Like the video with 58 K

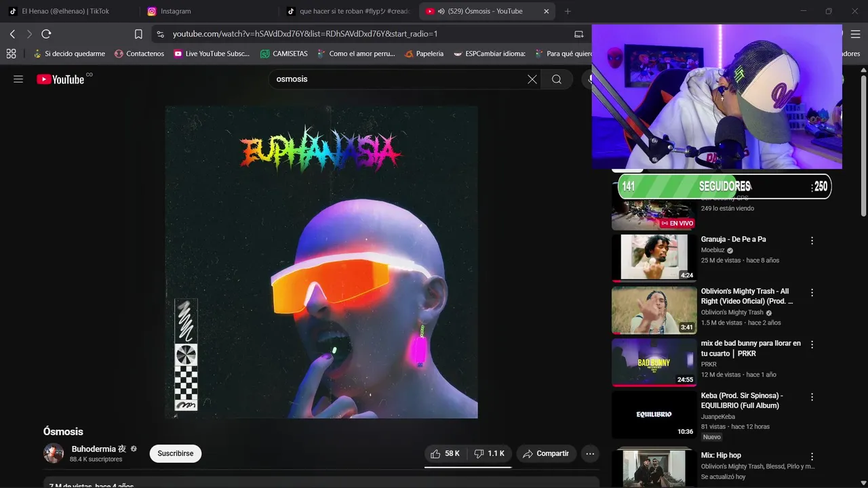pos(446,453)
